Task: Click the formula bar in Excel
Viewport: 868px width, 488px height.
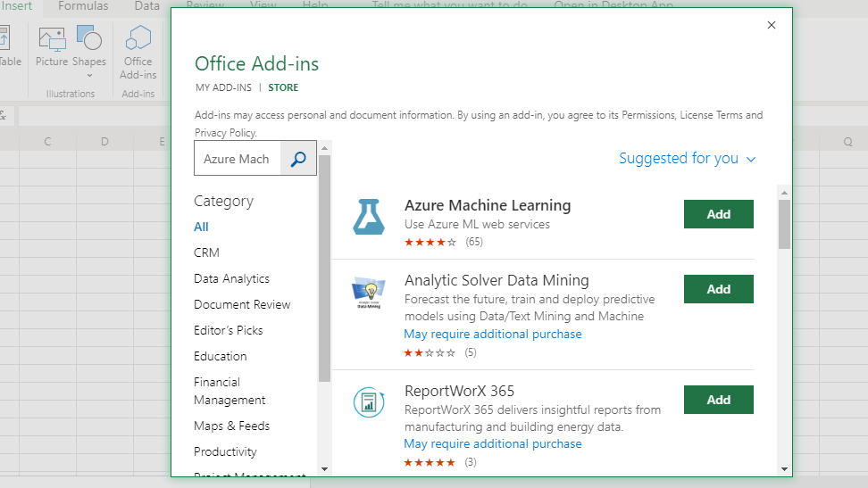Action: [x=94, y=116]
